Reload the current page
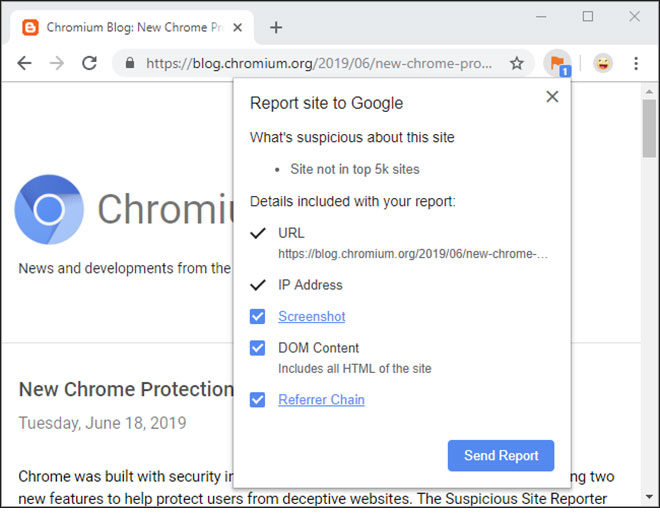This screenshot has width=660, height=516. click(89, 64)
